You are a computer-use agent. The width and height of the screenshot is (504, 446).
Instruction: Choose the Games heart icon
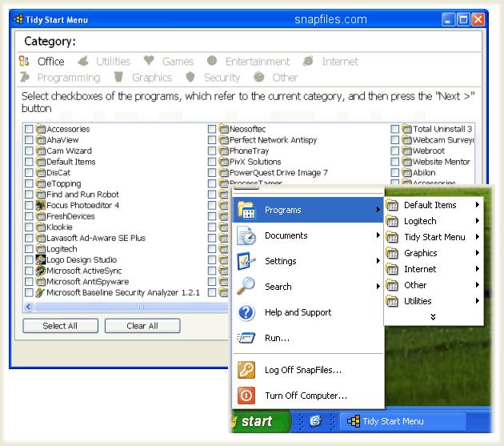(x=149, y=61)
